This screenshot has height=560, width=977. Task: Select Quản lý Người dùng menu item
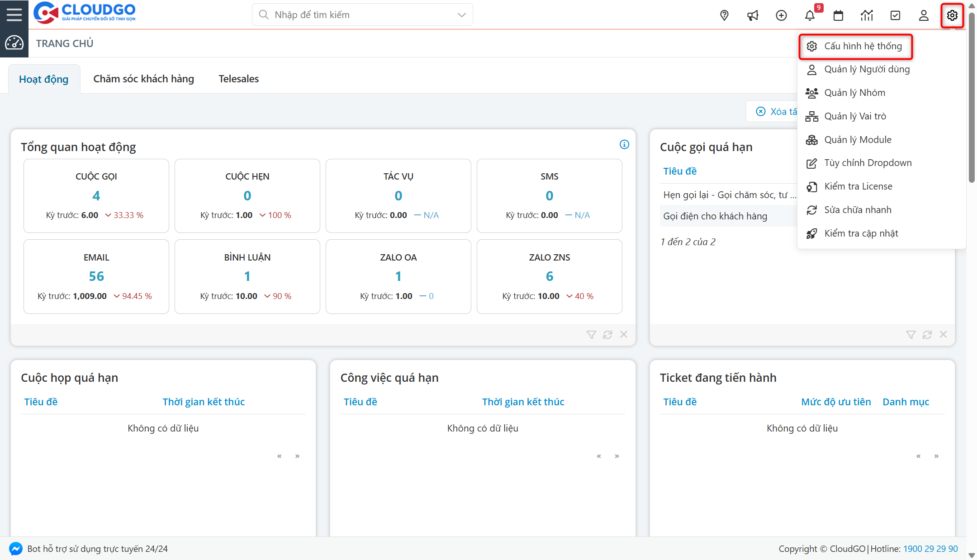pyautogui.click(x=867, y=69)
